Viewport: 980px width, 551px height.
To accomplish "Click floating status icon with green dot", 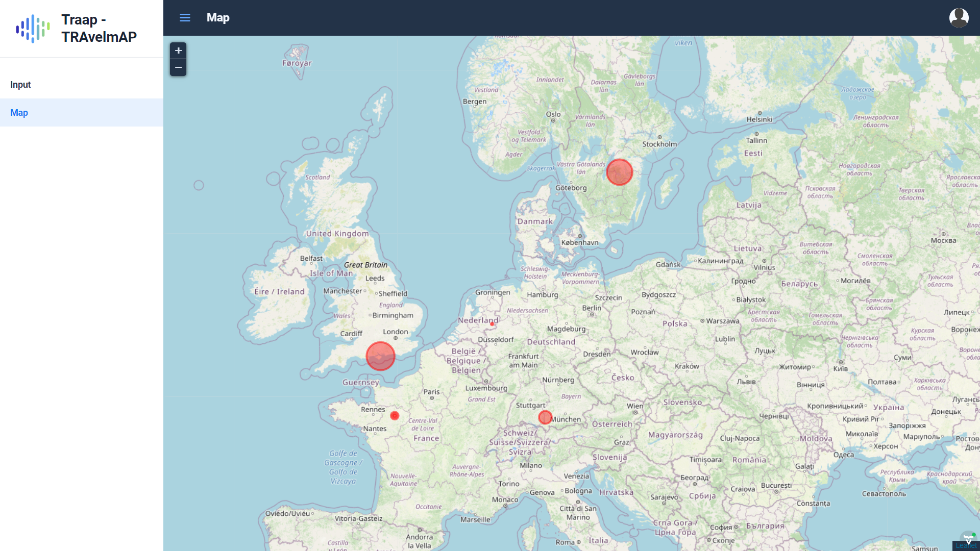I will click(x=968, y=538).
